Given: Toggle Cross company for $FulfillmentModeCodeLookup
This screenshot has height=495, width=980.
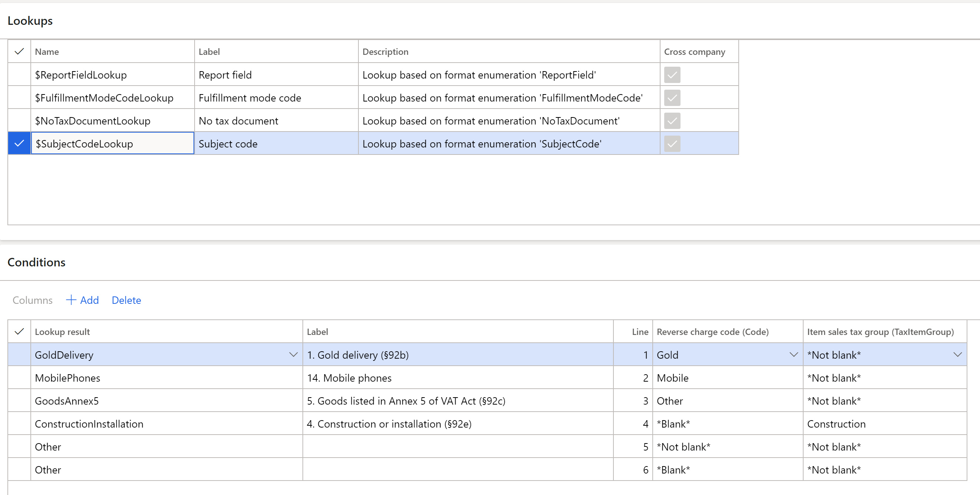Looking at the screenshot, I should [x=672, y=97].
